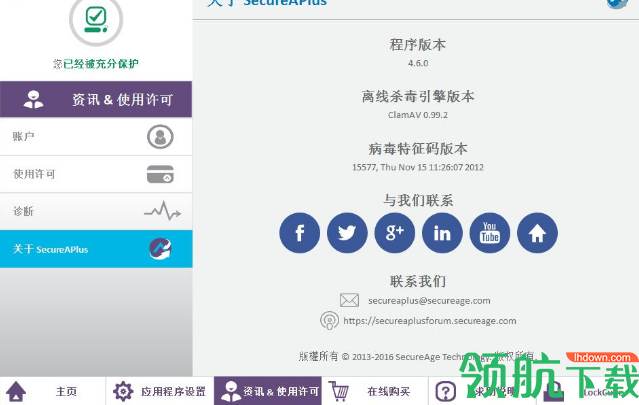
Task: Click the 诊断 pulse waveform icon
Action: (x=162, y=211)
